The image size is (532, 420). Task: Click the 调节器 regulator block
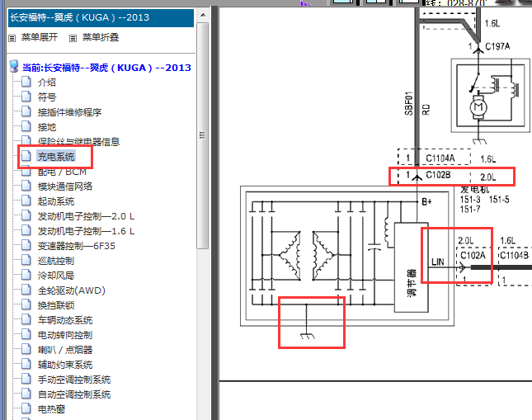click(x=412, y=267)
